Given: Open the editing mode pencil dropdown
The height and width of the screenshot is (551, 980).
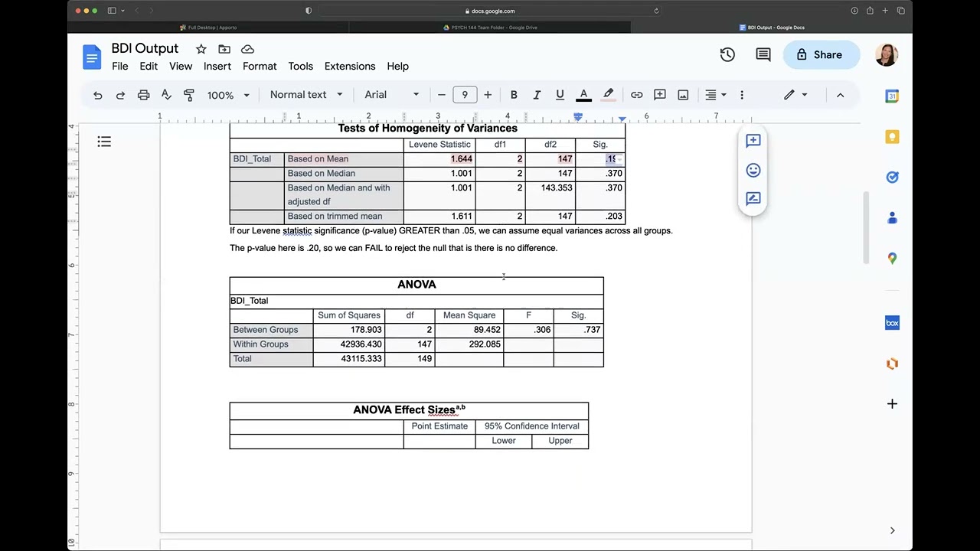Looking at the screenshot, I should tap(795, 95).
